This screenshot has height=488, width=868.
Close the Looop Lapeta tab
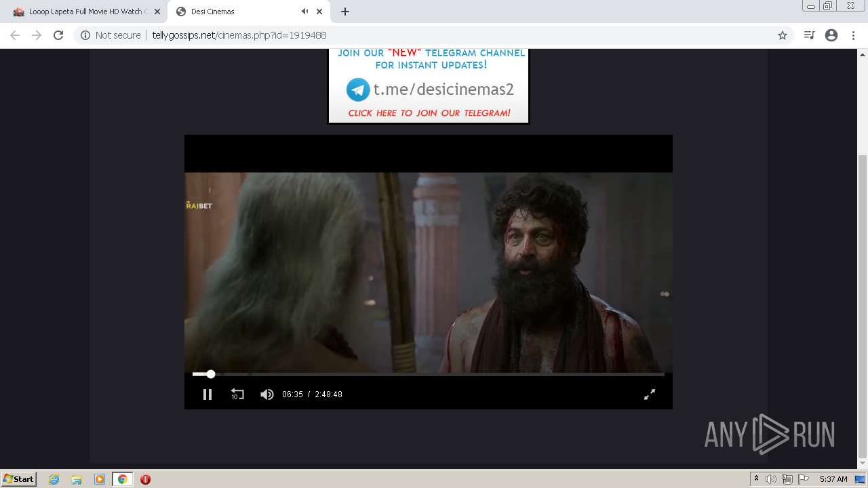pos(157,12)
